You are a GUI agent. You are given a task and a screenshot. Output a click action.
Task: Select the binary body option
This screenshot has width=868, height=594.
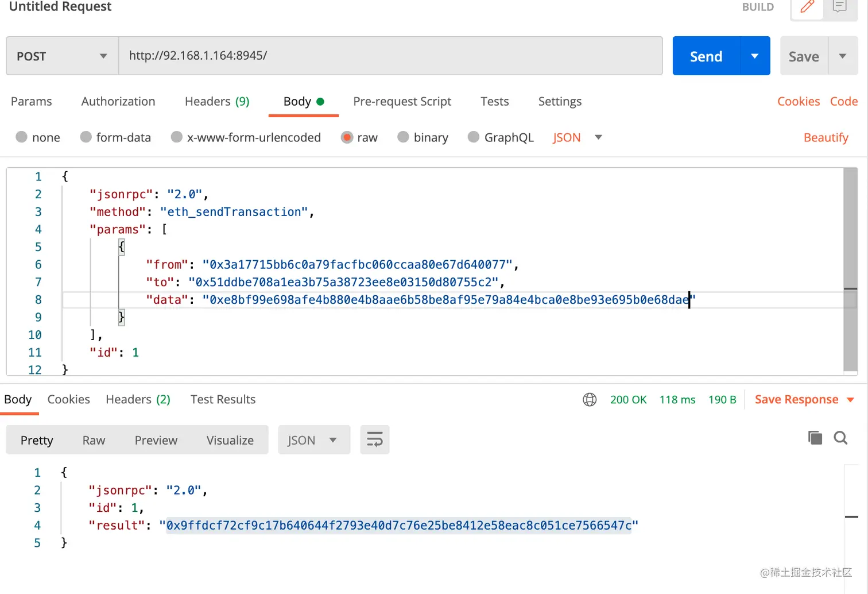[x=404, y=137]
